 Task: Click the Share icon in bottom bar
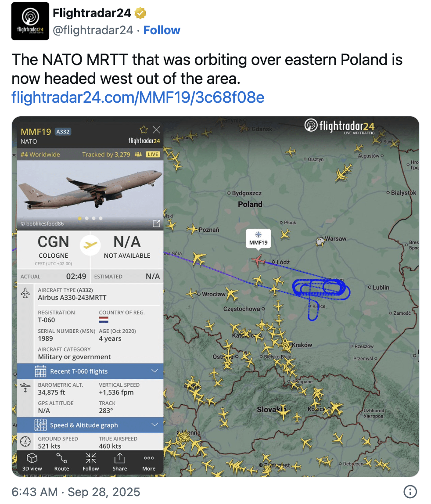click(x=119, y=462)
